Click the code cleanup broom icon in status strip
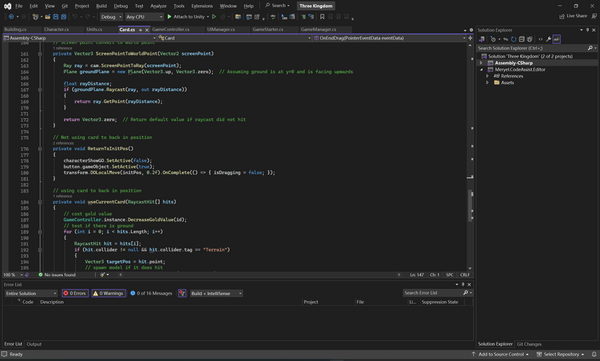 pos(103,275)
